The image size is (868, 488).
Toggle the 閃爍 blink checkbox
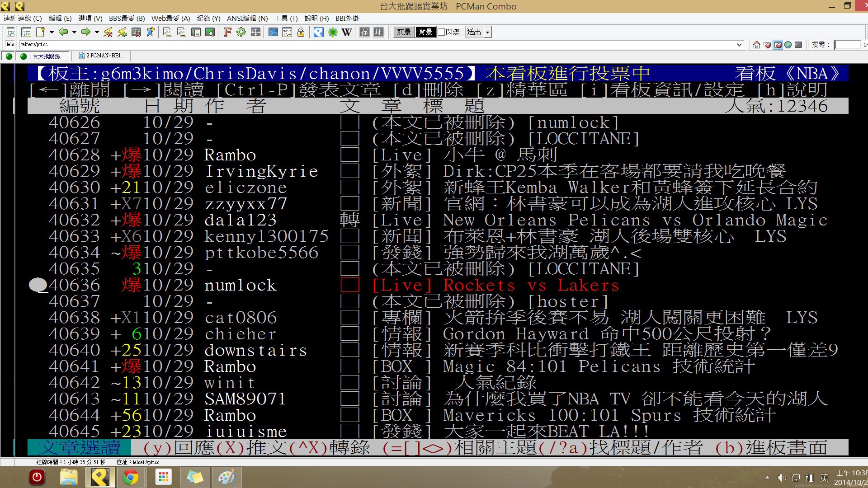[x=441, y=32]
